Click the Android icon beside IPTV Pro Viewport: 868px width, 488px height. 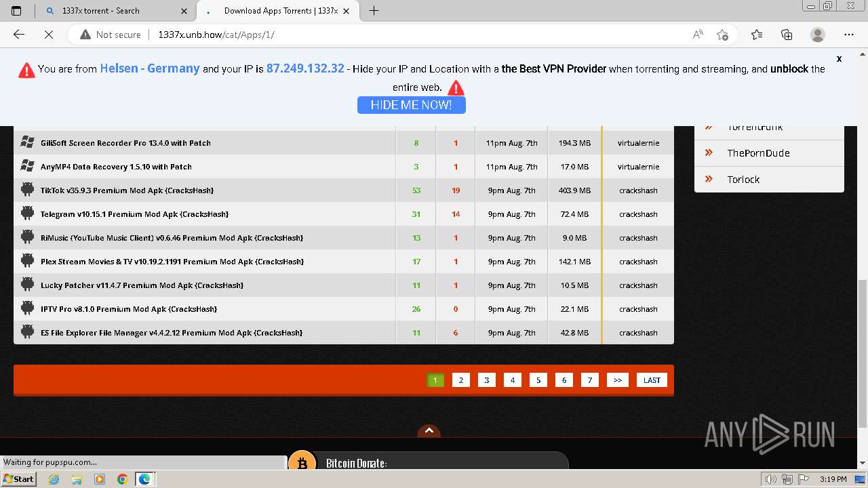28,308
